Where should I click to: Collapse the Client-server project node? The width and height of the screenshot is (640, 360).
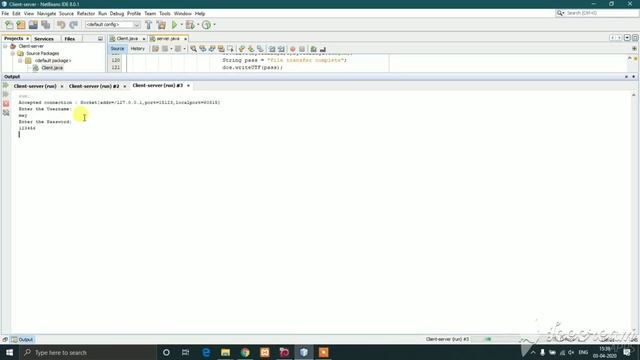pos(5,46)
